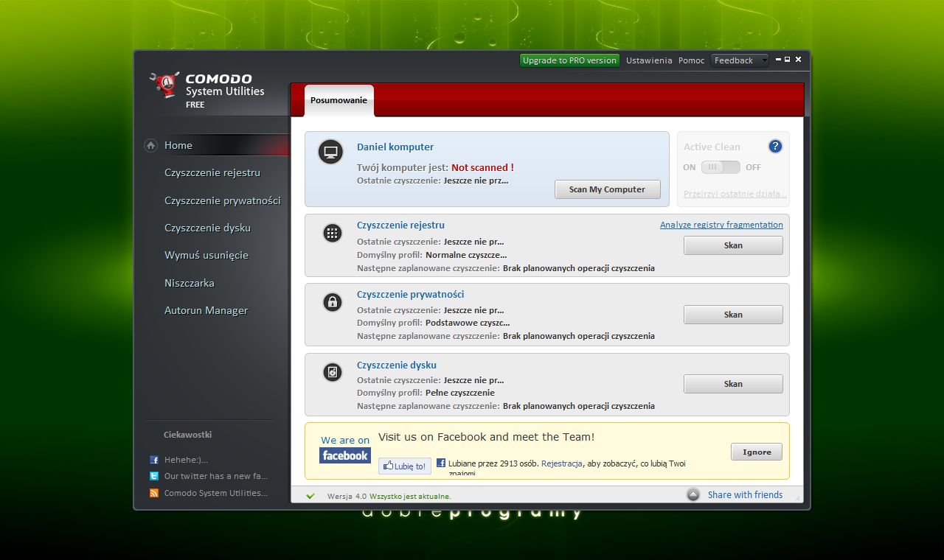Switch to the Posumowanie tab
The height and width of the screenshot is (560, 944).
tap(339, 100)
